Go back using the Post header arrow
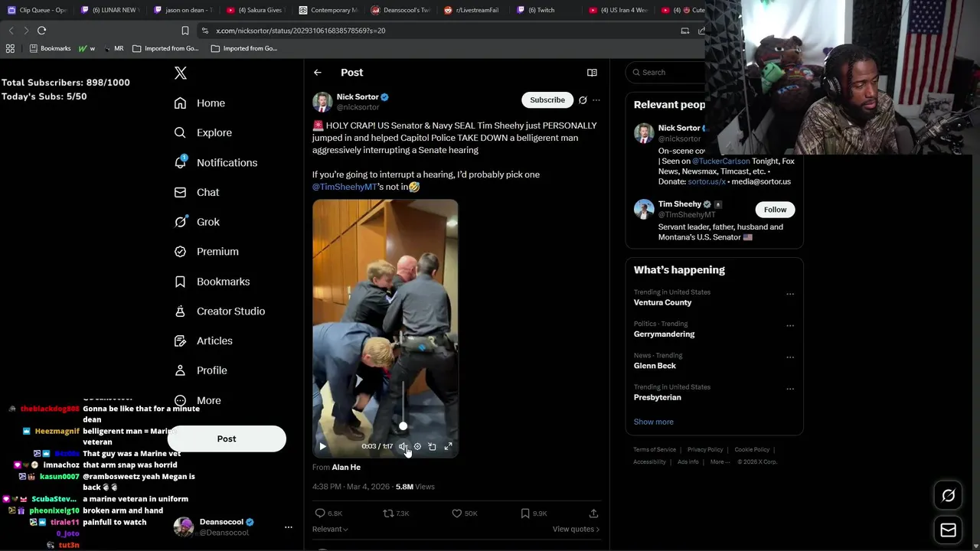The height and width of the screenshot is (551, 980). click(318, 73)
